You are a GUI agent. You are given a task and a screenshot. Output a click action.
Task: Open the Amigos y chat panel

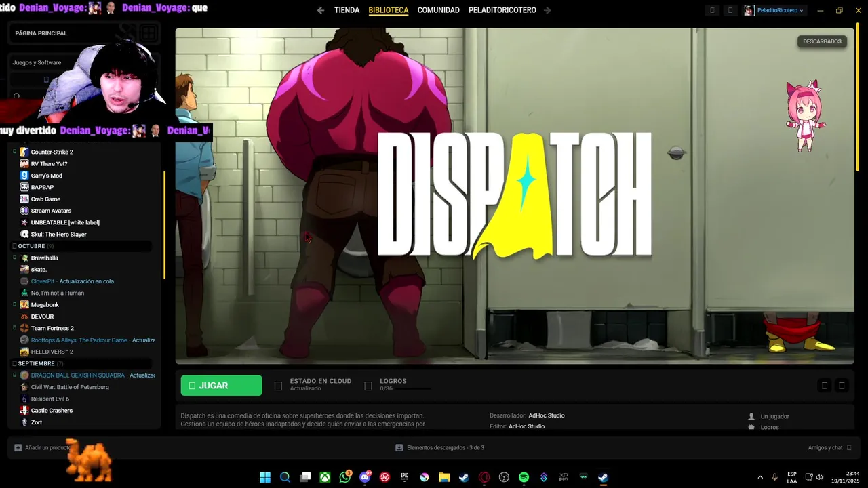coord(829,448)
